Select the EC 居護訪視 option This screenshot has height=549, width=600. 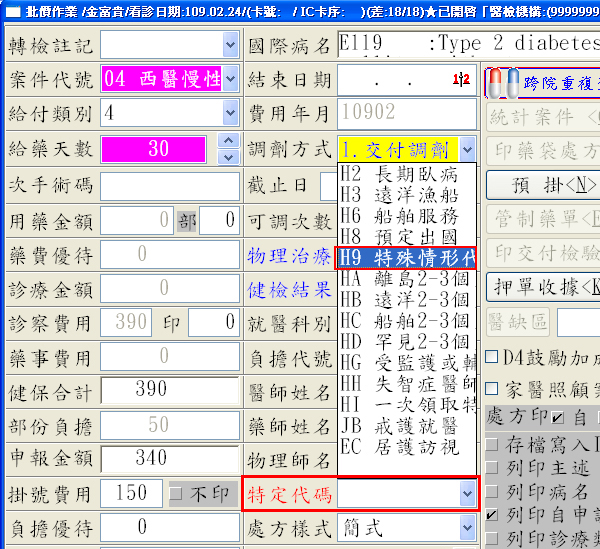click(407, 447)
